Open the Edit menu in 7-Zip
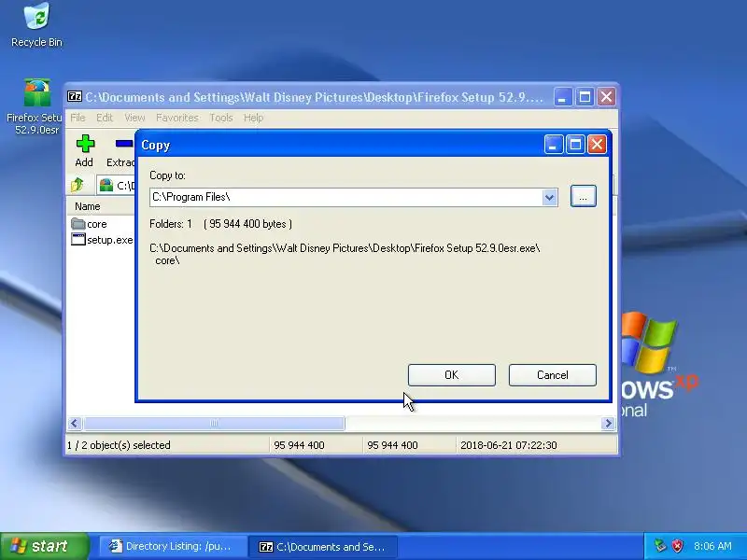 [105, 118]
